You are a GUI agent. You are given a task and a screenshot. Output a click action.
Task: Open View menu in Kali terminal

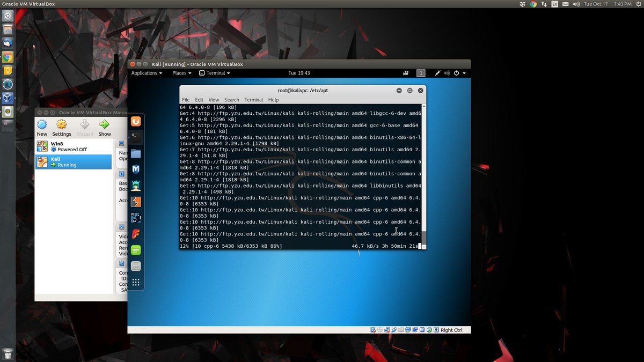(214, 100)
